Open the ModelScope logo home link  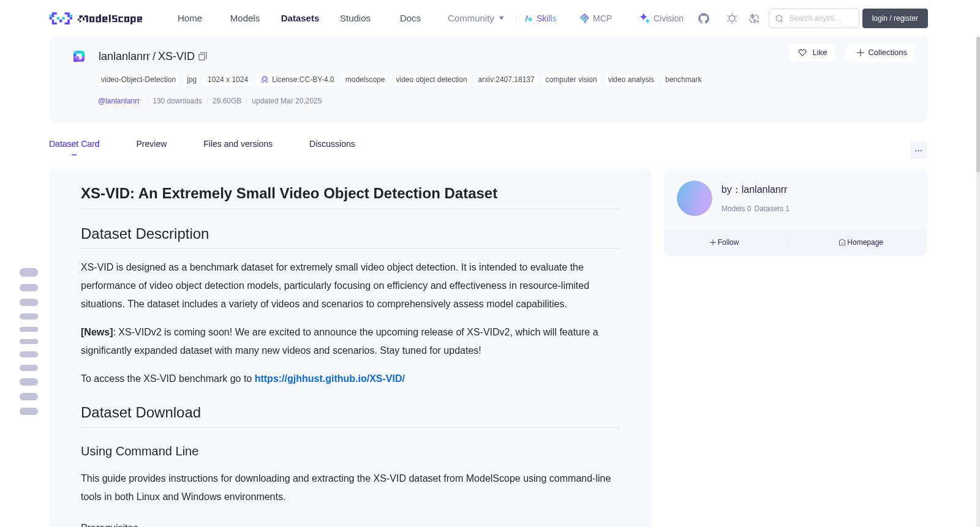tap(96, 18)
